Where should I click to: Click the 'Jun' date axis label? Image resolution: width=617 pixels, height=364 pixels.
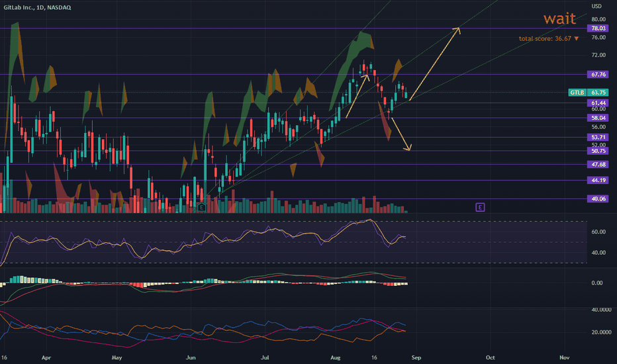point(191,357)
